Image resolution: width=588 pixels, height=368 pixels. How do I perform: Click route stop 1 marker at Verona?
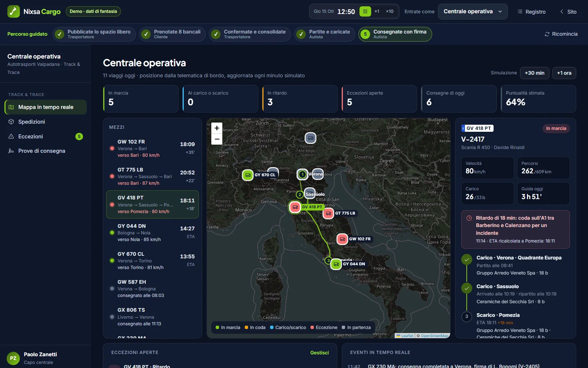click(302, 174)
